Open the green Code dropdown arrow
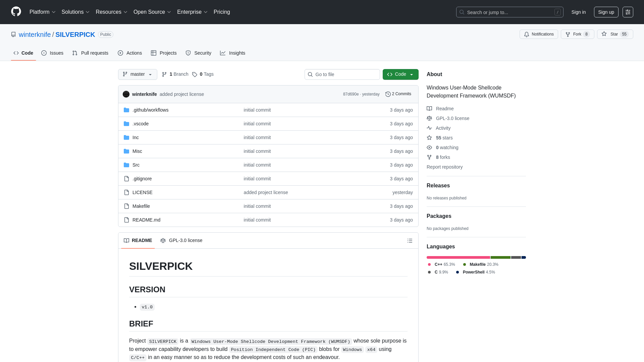 click(x=412, y=74)
